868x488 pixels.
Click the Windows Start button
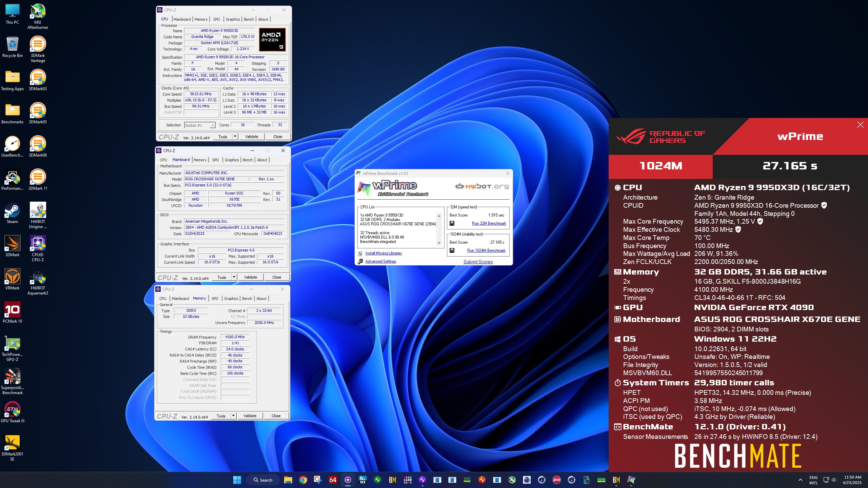pyautogui.click(x=237, y=480)
